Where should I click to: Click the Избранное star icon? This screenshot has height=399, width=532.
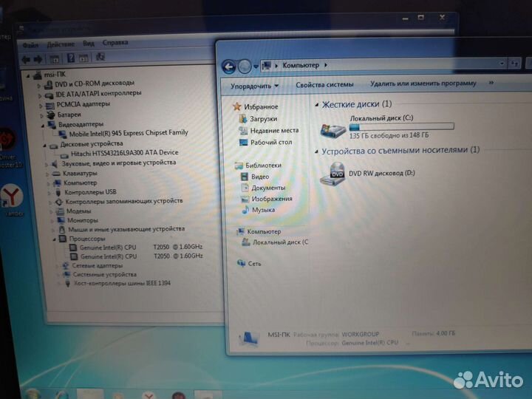click(237, 106)
